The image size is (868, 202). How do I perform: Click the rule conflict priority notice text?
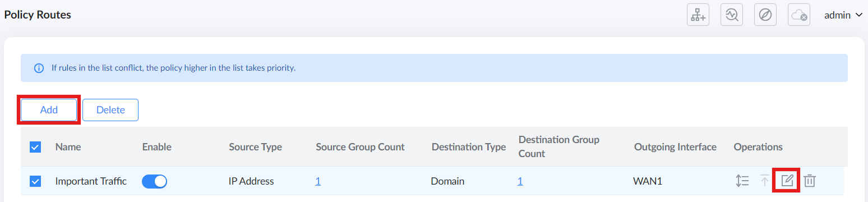coord(174,68)
